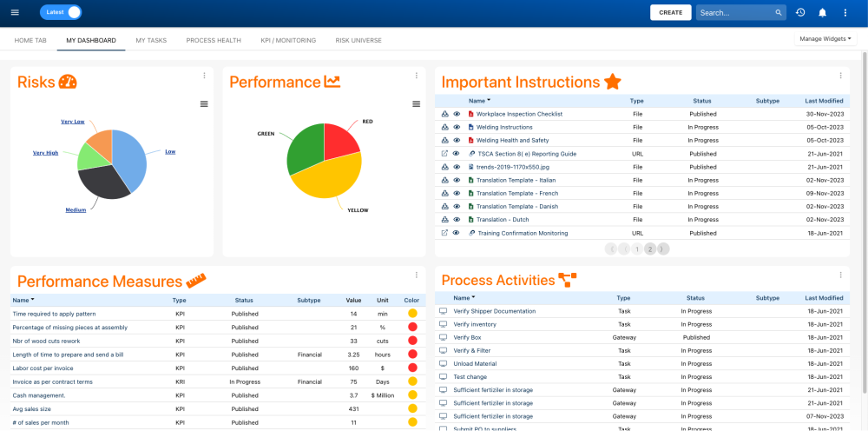Screen dimensions: 868x431
Task: Download Welding Instructions file
Action: [444, 127]
